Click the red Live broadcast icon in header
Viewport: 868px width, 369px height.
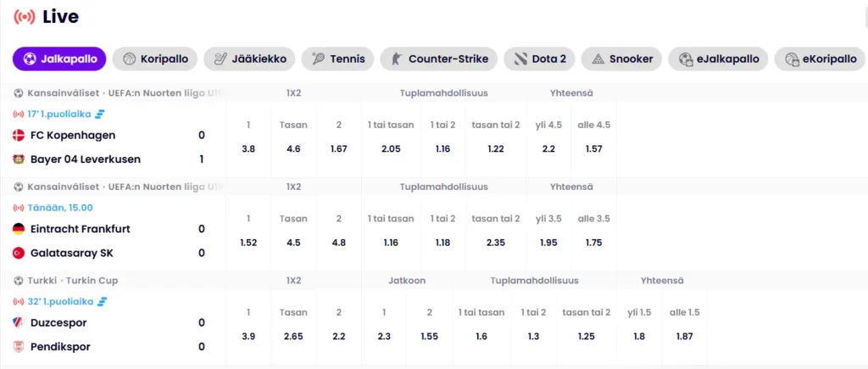(x=25, y=17)
